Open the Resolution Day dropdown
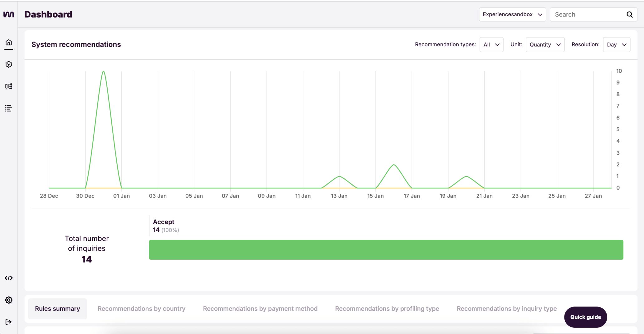Viewport: 644px width, 334px height. click(617, 45)
